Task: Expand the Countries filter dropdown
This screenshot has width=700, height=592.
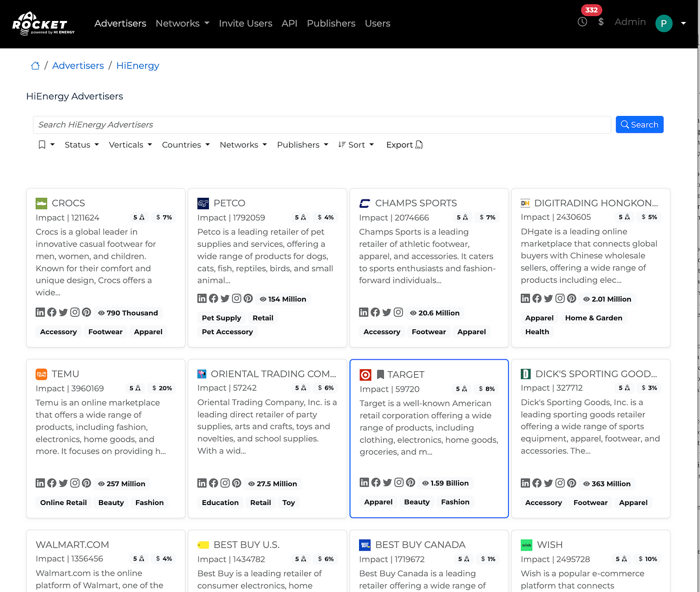Action: click(x=186, y=144)
